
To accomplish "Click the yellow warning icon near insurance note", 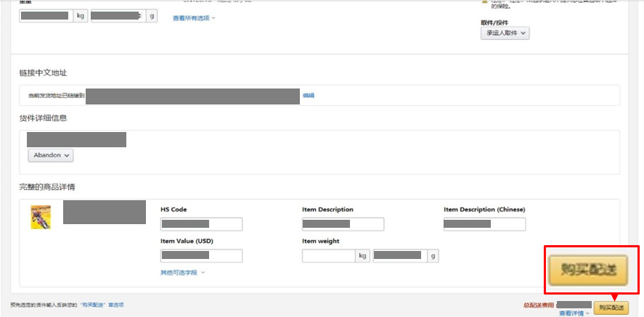I will tap(484, 2).
